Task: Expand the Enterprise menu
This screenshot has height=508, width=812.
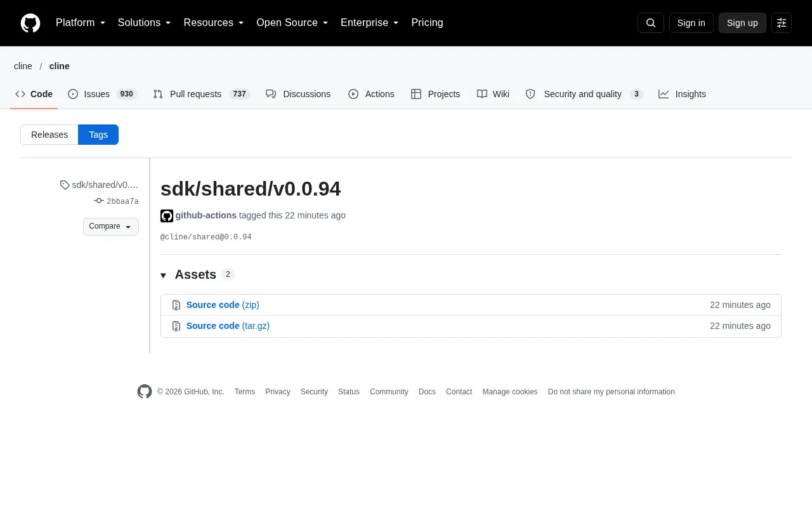Action: (370, 23)
